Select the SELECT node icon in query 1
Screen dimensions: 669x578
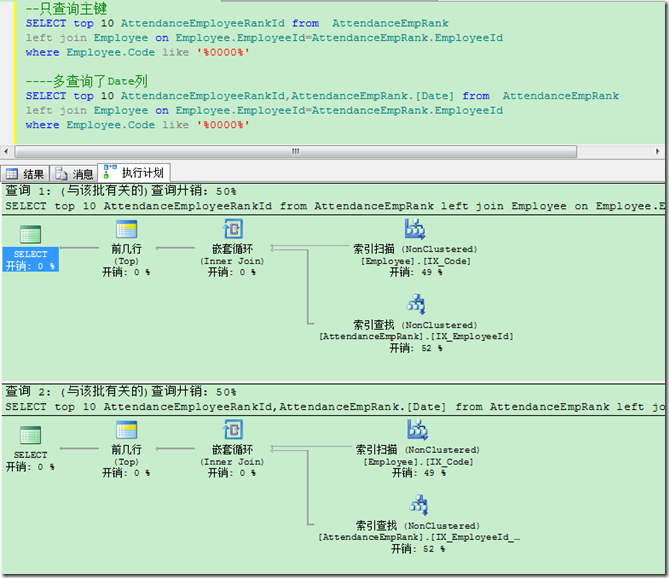tap(31, 235)
